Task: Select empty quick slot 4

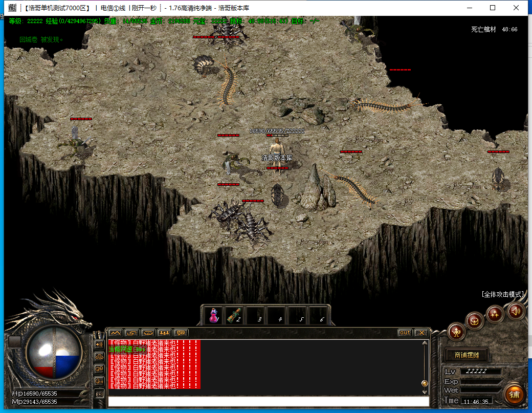Action: pyautogui.click(x=277, y=315)
